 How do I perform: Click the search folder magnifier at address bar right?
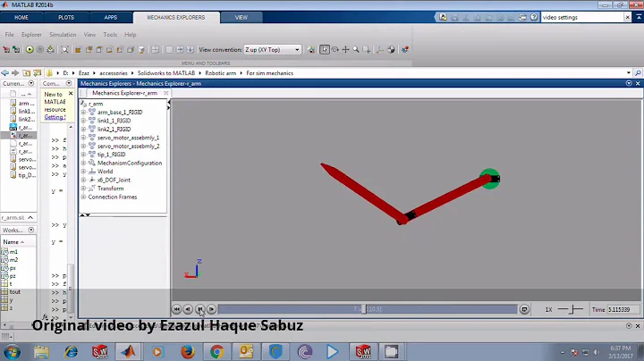(638, 73)
